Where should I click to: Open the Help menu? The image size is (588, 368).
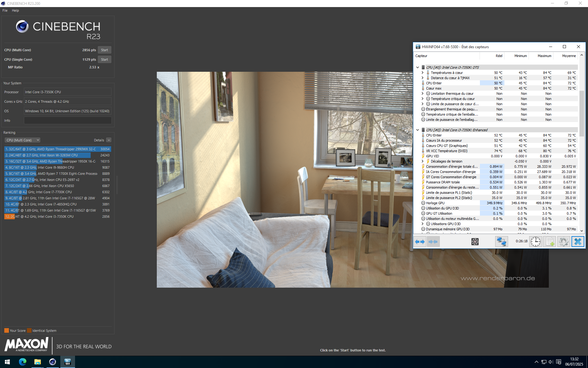[x=15, y=10]
